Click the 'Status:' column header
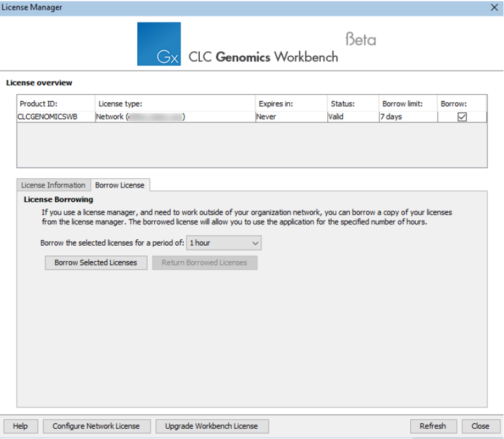This screenshot has height=439, width=504. coord(353,103)
